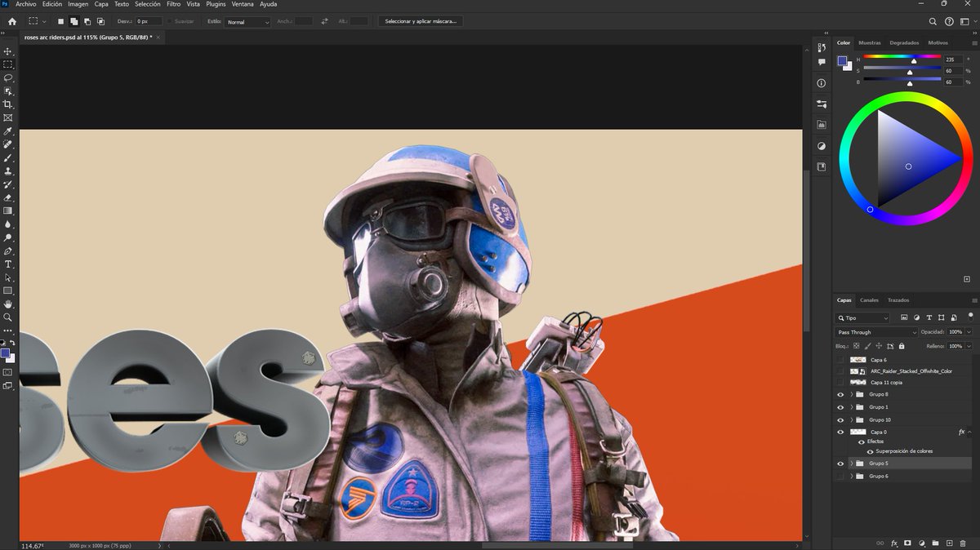Select the Eraser tool

coord(8,197)
